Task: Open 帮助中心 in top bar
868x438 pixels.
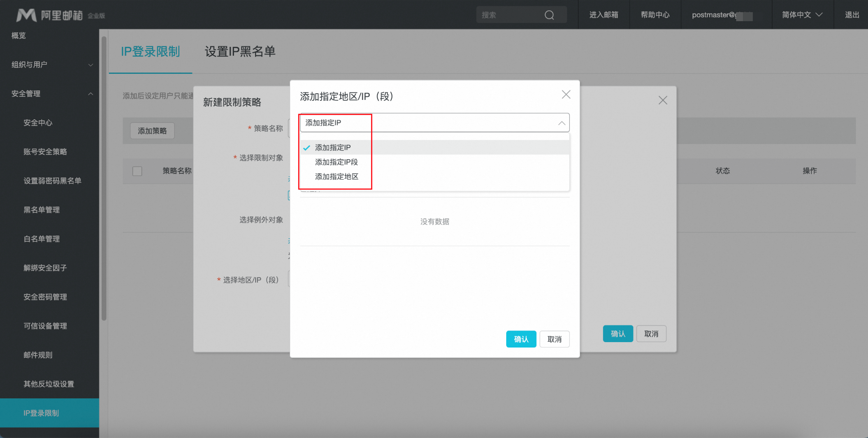Action: pos(655,15)
